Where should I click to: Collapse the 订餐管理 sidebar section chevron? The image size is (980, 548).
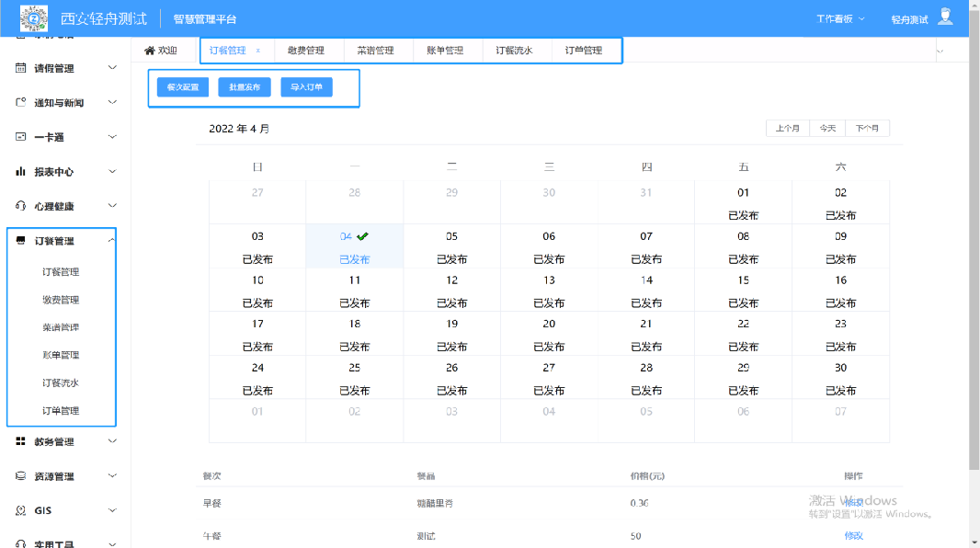[111, 241]
